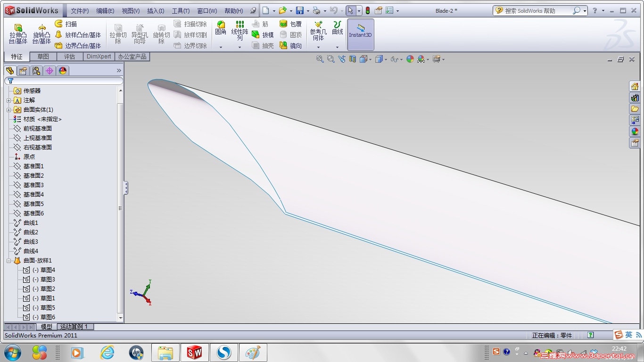This screenshot has height=362, width=644.
Task: Choose the 边界凸台/基体 boundary boss tool
Action: click(x=78, y=46)
